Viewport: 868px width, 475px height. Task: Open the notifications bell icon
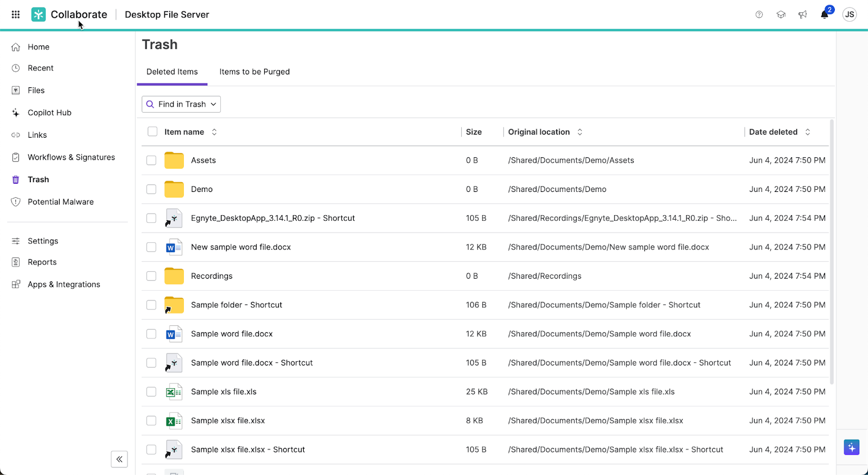(825, 15)
